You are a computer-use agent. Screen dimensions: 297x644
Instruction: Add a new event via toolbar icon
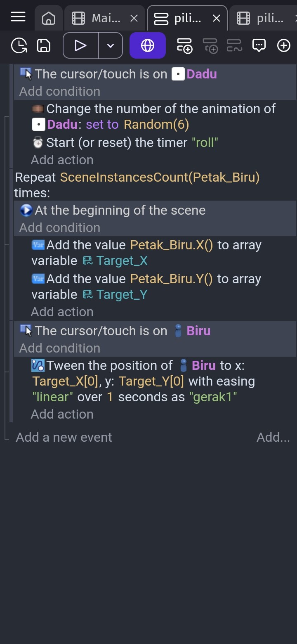coord(185,45)
